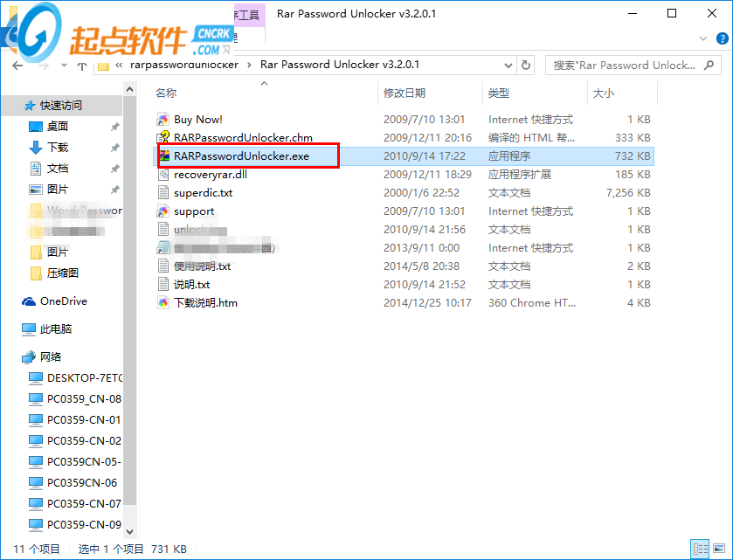This screenshot has height=560, width=733.
Task: Click the 2000/1/6 22:52 date cell
Action: point(421,192)
